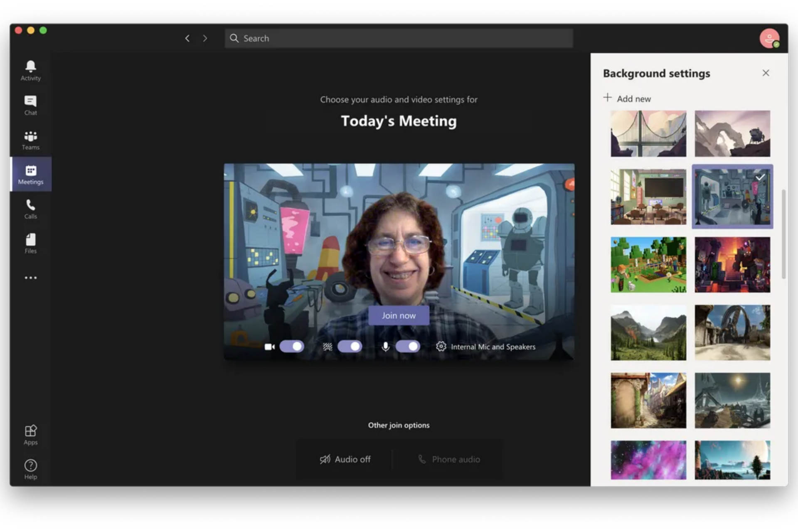Toggle the camera video switch
Image resolution: width=798 pixels, height=532 pixels.
point(292,346)
